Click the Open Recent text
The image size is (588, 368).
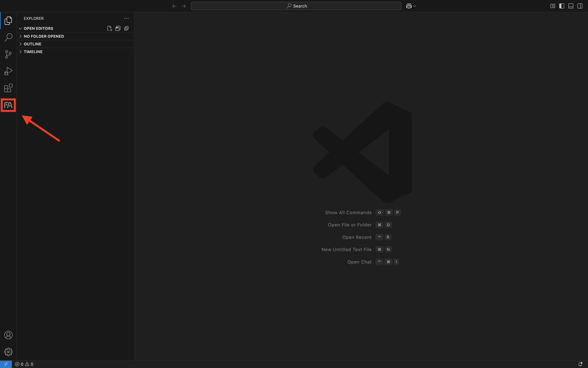357,237
